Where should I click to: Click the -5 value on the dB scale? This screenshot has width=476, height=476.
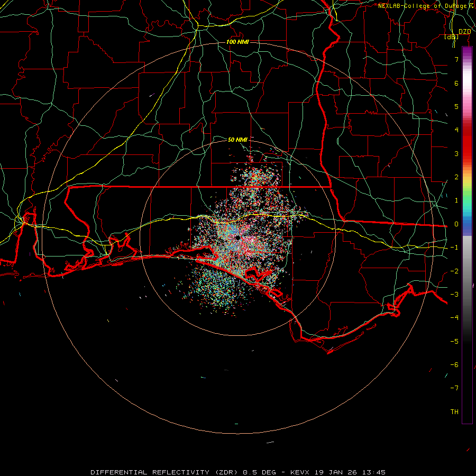coord(454,342)
